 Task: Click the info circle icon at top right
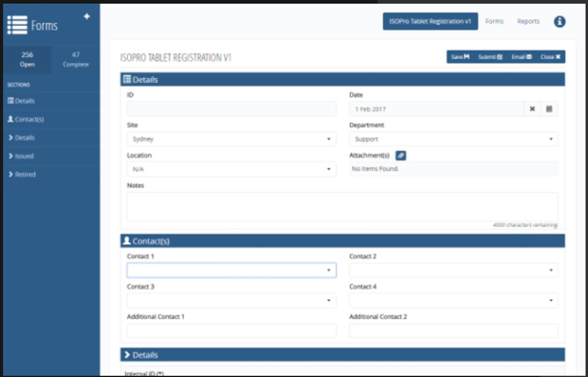click(x=560, y=21)
